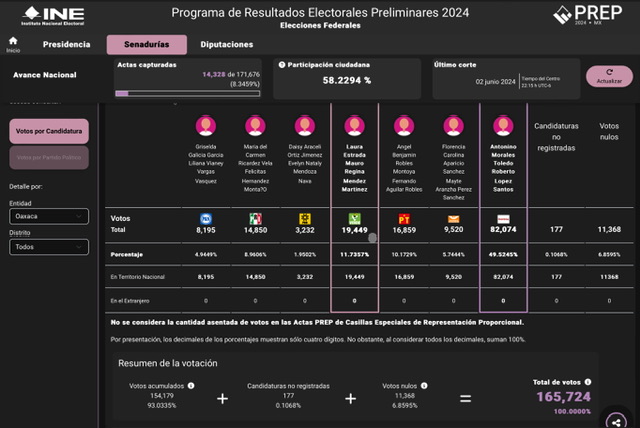Expand the Distrito dropdown showing Todos
This screenshot has height=428, width=640.
pyautogui.click(x=49, y=246)
